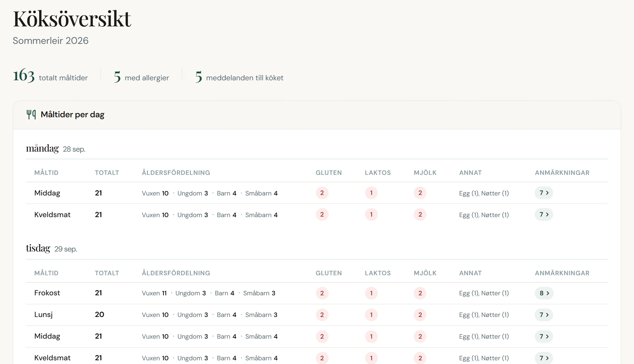Open notes for Tuesday Middag row
Image resolution: width=634 pixels, height=364 pixels.
click(x=544, y=337)
